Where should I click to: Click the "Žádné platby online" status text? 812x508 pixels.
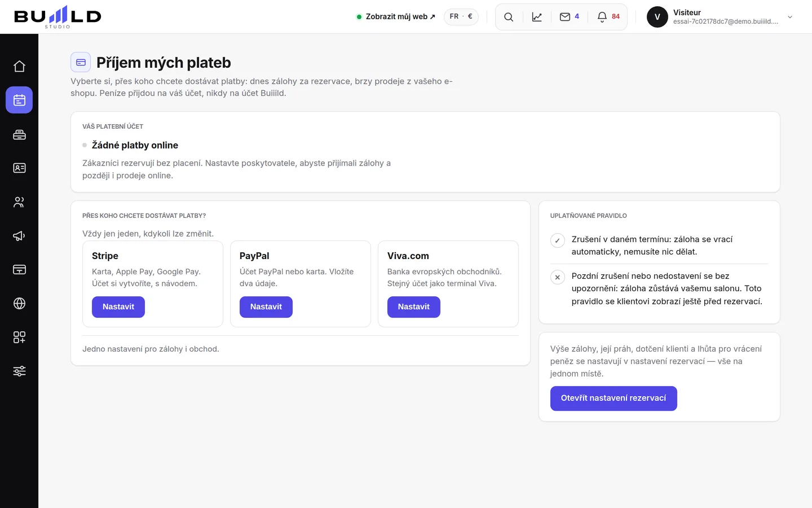click(135, 145)
